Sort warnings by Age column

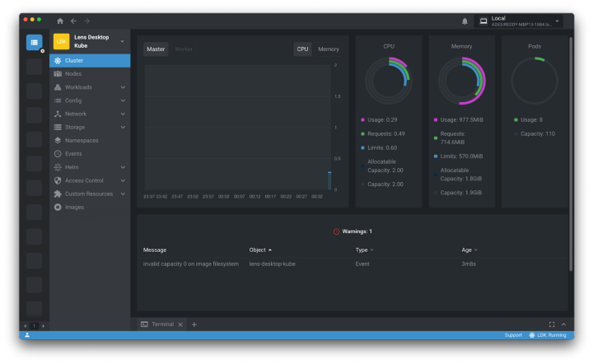[469, 250]
